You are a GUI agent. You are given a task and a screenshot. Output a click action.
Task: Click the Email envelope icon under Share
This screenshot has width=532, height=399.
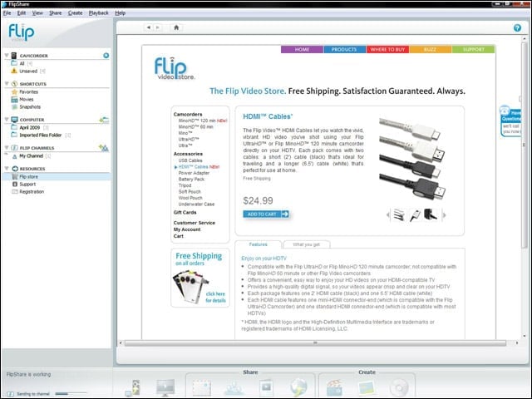point(202,387)
